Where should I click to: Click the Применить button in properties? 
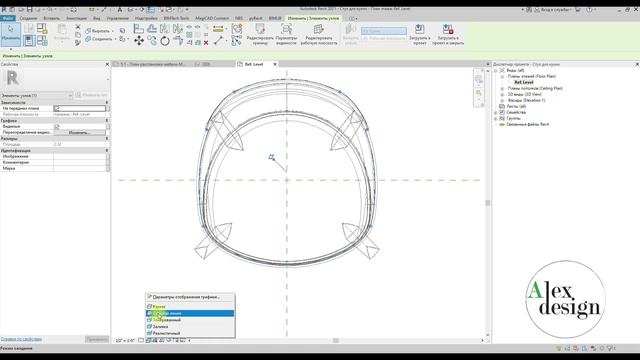click(x=97, y=339)
